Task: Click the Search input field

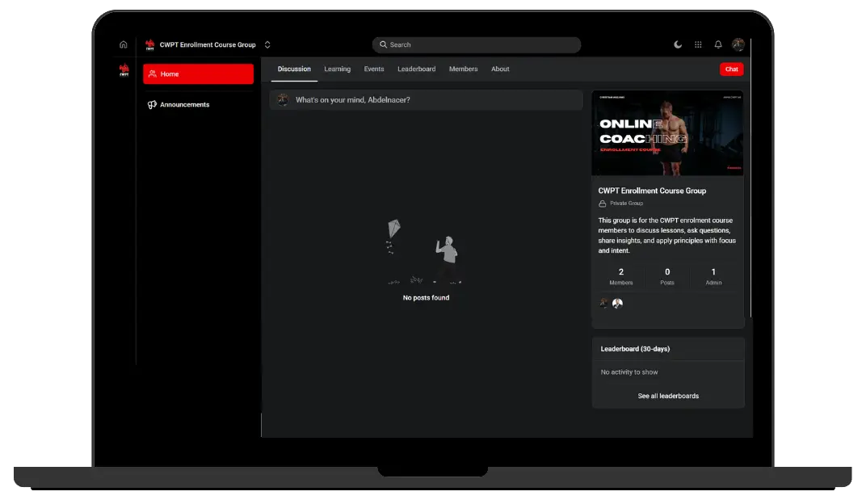Action: point(477,44)
